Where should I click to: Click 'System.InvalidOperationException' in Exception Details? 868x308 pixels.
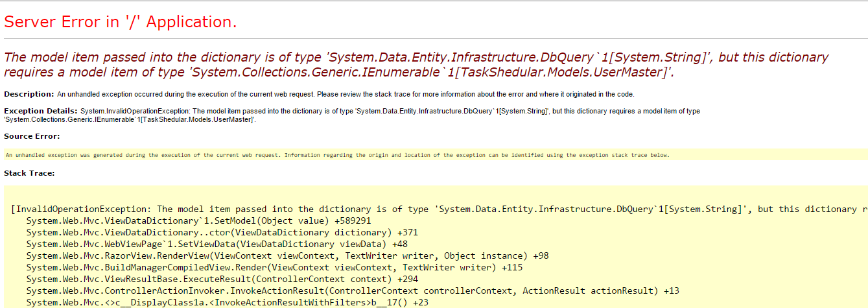[x=130, y=112]
